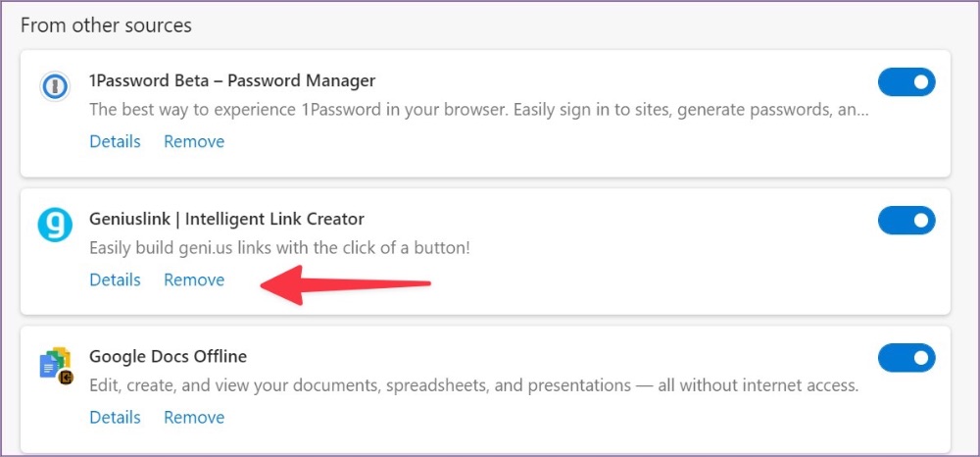980x457 pixels.
Task: Click the 'From other sources' heading
Action: (106, 25)
